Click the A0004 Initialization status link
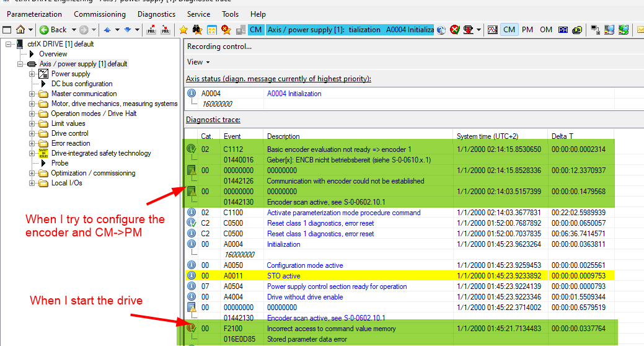The height and width of the screenshot is (346, 644). (x=294, y=94)
